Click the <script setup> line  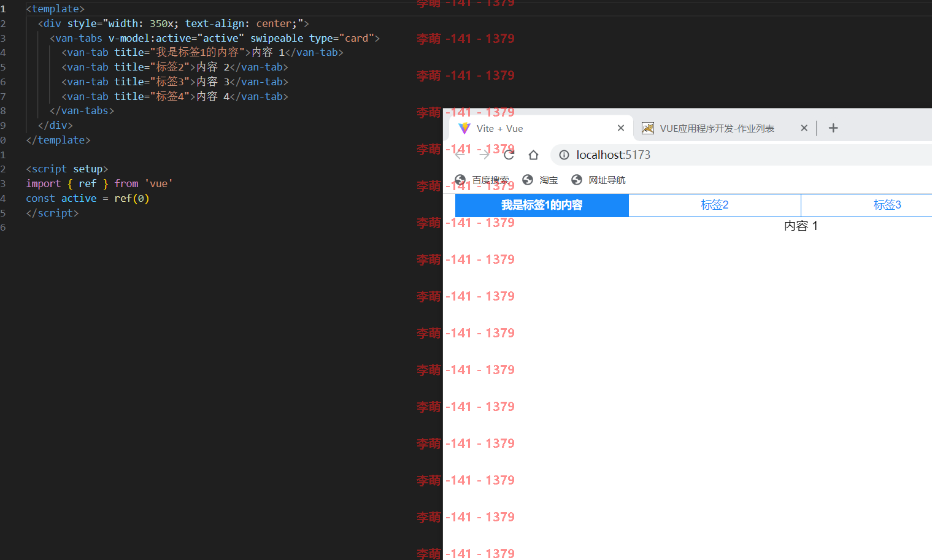pos(67,169)
